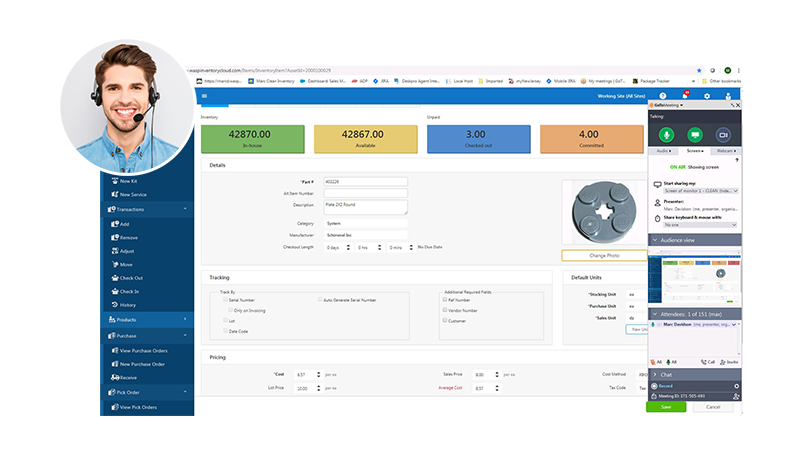Open New Kit in the sidebar

(124, 181)
